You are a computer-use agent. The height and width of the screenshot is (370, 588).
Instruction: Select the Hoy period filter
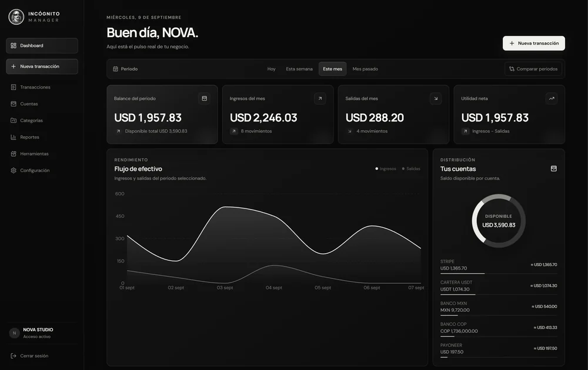pyautogui.click(x=271, y=69)
